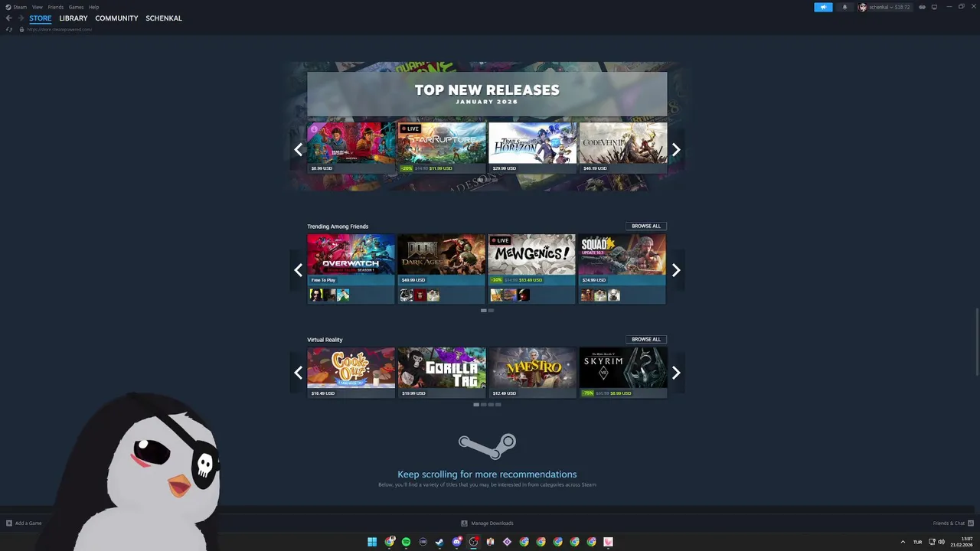The height and width of the screenshot is (551, 980).
Task: Show previous Top New Releases
Action: (299, 150)
